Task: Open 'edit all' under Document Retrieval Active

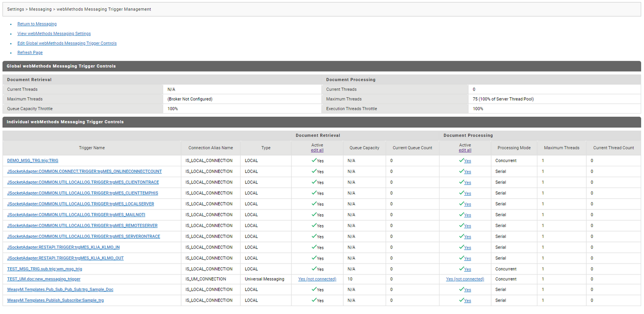Action: pos(317,150)
